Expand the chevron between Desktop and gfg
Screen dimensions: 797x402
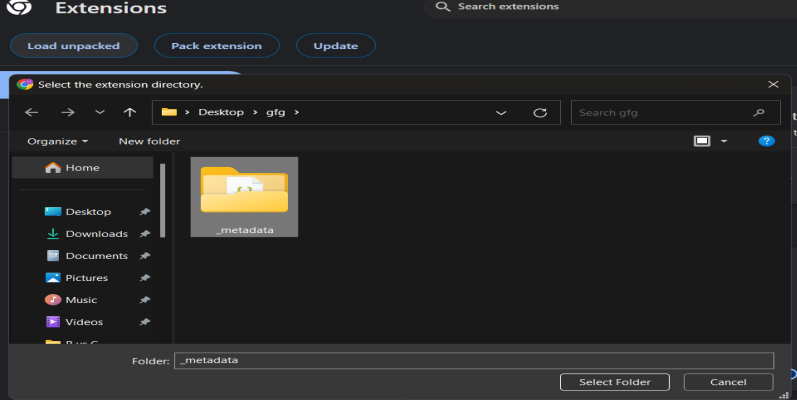coord(255,112)
